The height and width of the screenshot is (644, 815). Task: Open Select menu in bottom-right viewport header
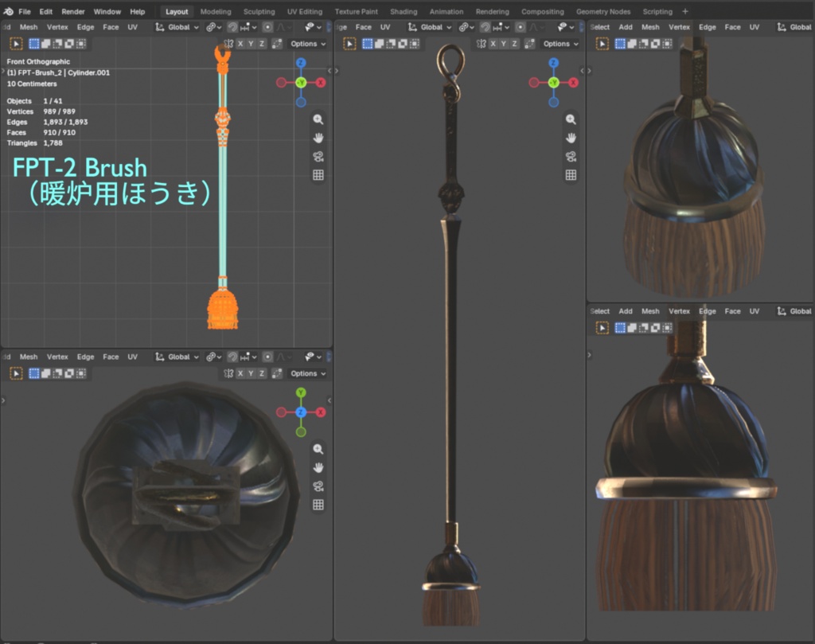(600, 310)
